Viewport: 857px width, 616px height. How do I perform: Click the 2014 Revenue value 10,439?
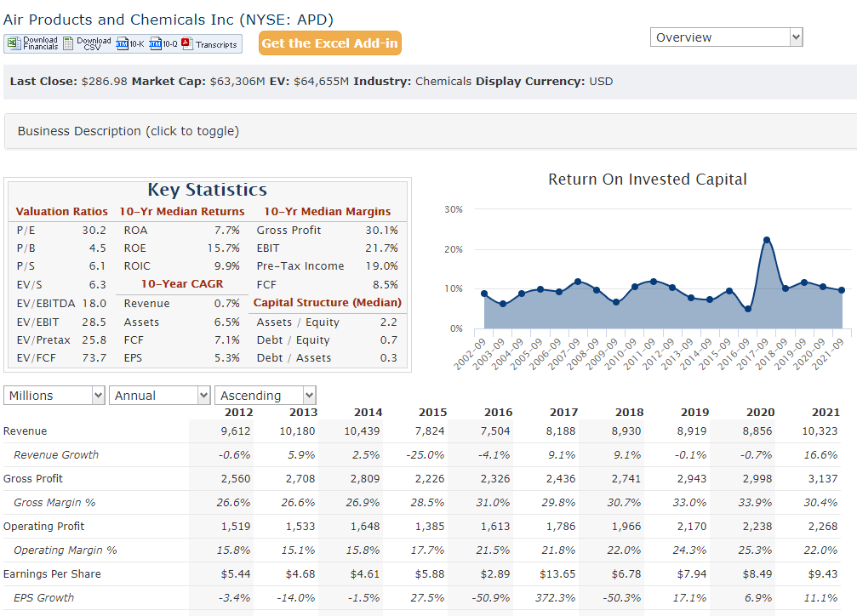tap(362, 431)
